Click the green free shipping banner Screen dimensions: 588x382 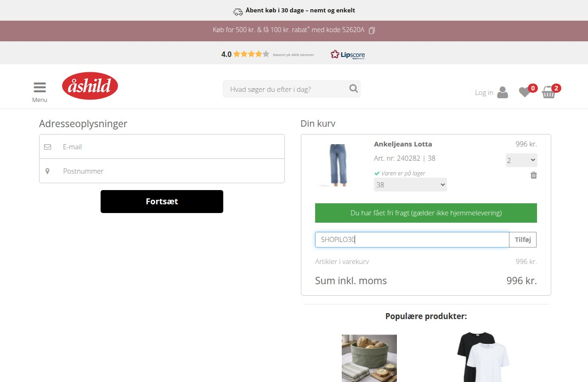[426, 213]
